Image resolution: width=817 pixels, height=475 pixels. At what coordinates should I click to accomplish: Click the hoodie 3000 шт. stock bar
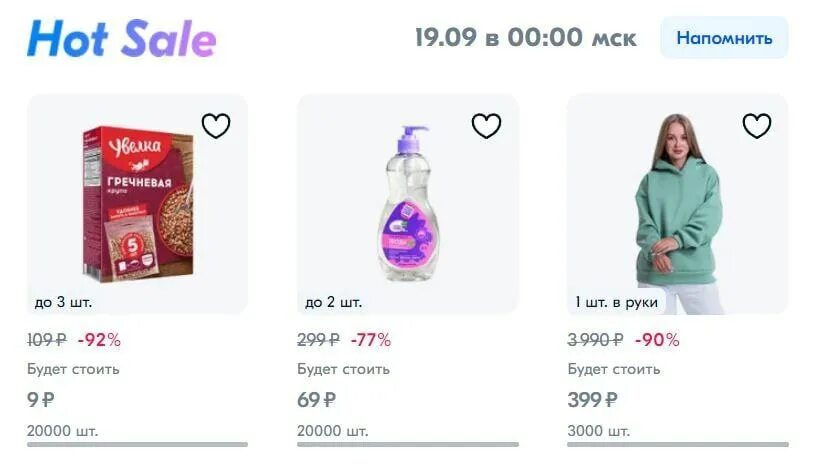pos(677,444)
